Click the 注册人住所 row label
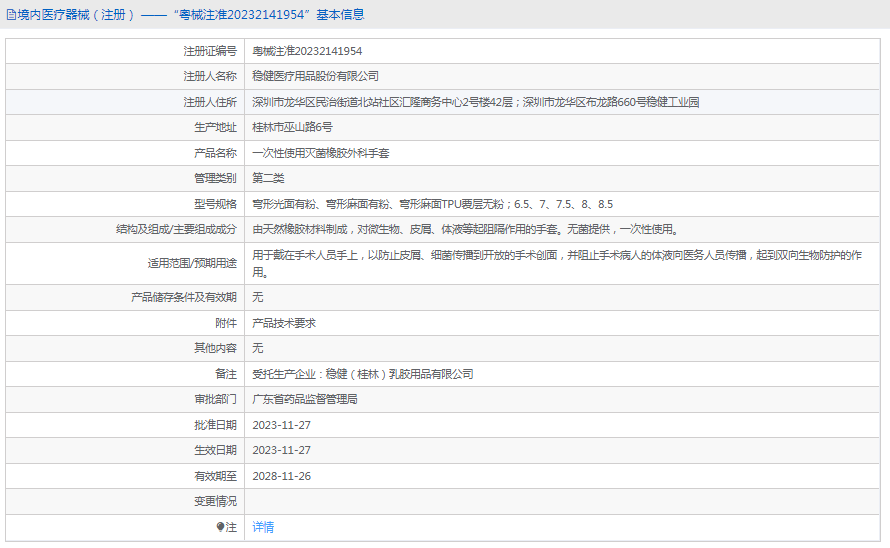 point(209,102)
